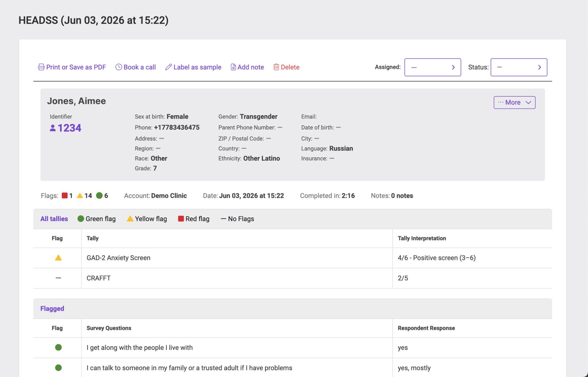Viewport: 588px width, 377px height.
Task: Click Book a call link
Action: pyautogui.click(x=136, y=67)
